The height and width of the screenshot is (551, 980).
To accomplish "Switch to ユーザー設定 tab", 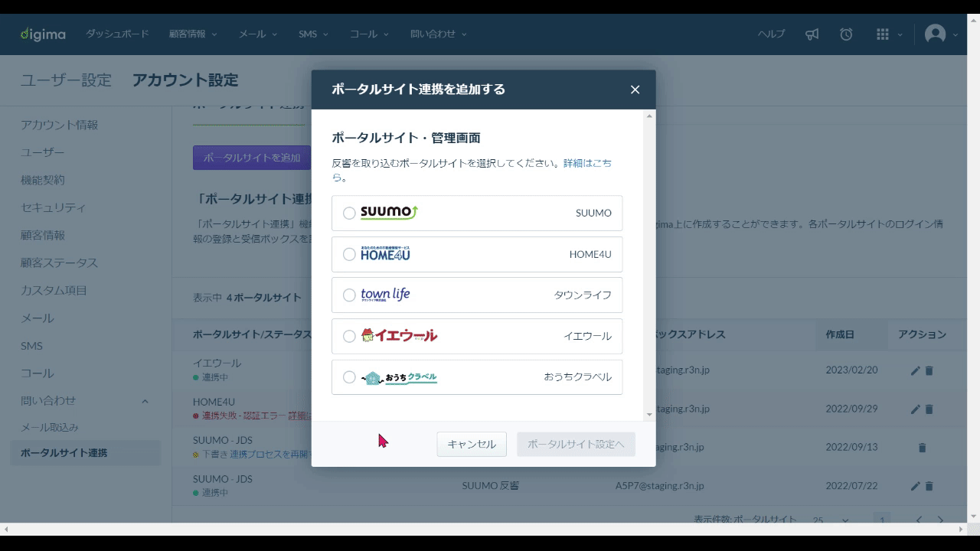I will 66,80.
